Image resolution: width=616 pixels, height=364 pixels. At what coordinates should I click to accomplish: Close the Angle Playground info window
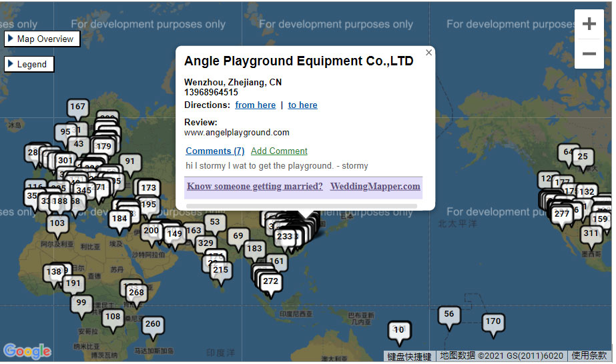[x=428, y=53]
